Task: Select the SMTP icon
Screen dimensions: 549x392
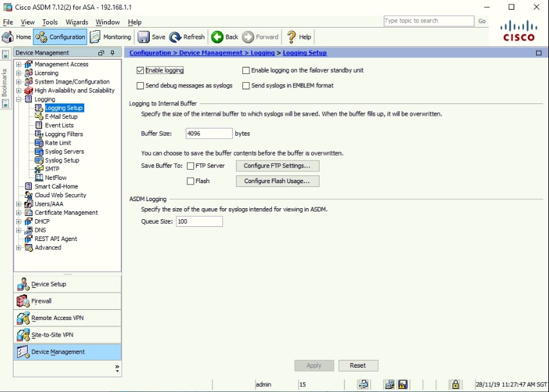Action: tap(39, 169)
